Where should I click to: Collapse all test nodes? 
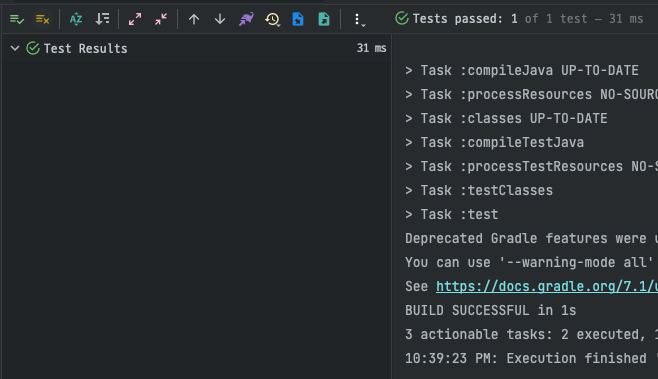coord(161,19)
